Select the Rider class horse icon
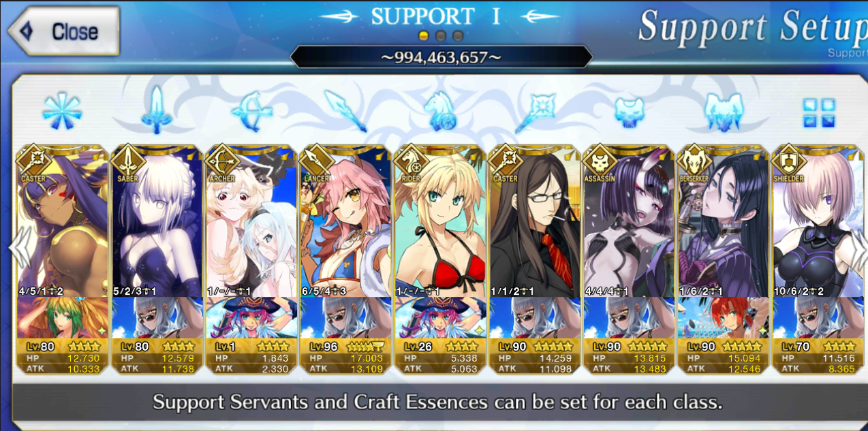This screenshot has height=431, width=868. click(x=439, y=111)
